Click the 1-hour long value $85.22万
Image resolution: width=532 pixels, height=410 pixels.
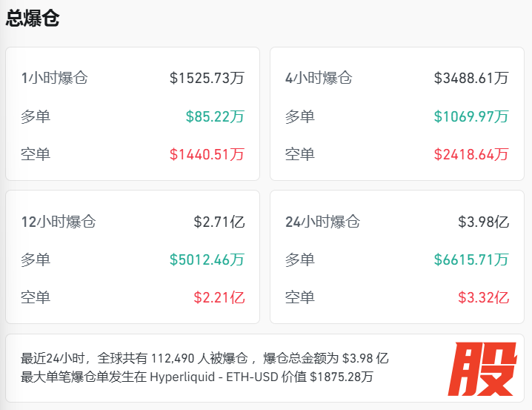(215, 116)
